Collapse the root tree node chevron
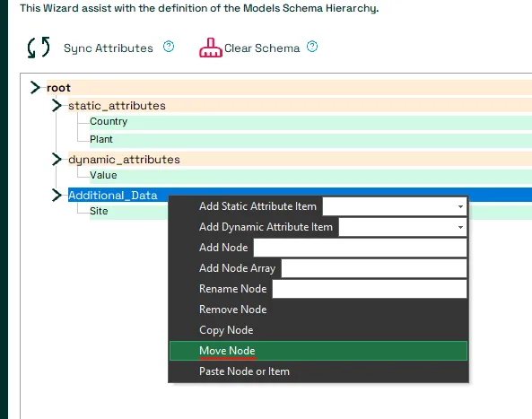 35,88
